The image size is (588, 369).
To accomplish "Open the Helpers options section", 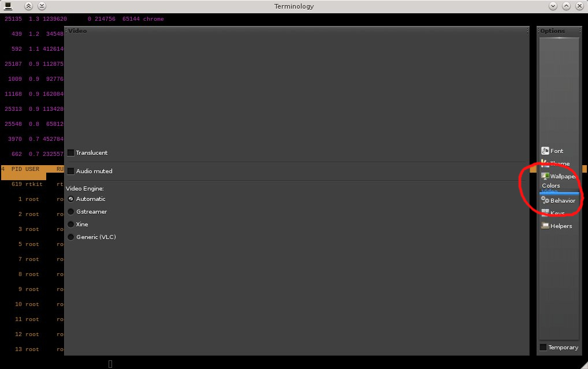I will (x=557, y=226).
